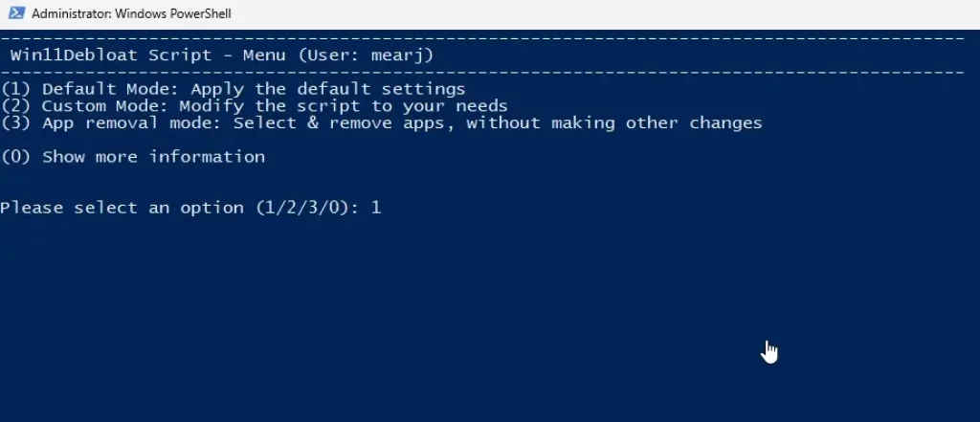Click the "Administrator: Windows PowerShell" window title

click(131, 14)
